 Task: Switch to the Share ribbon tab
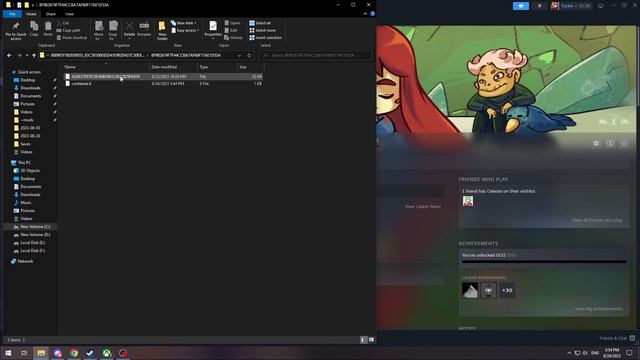pyautogui.click(x=51, y=14)
